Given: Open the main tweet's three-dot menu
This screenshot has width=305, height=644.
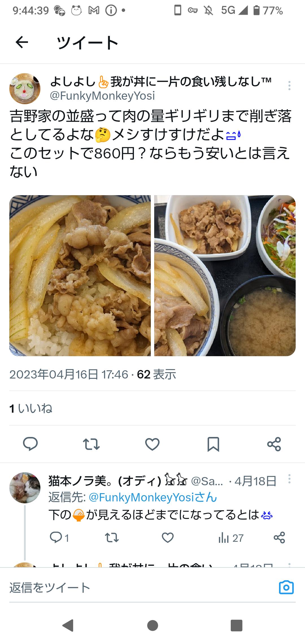Looking at the screenshot, I should point(289,85).
